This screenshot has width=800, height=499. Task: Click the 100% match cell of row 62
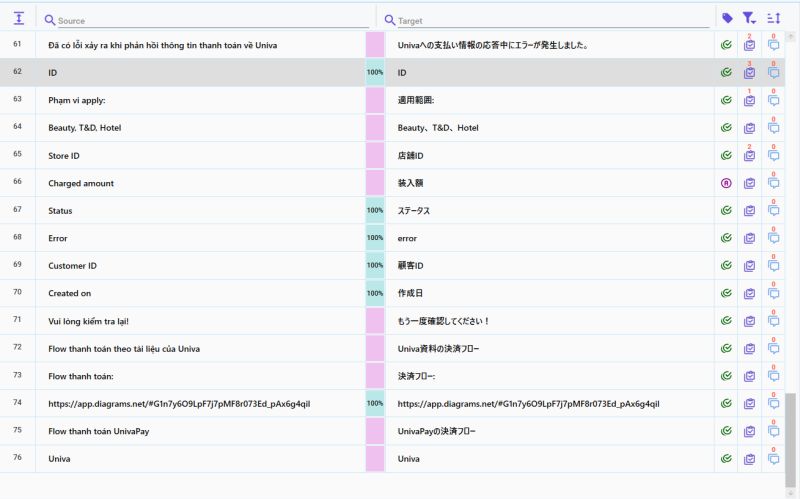coord(374,72)
